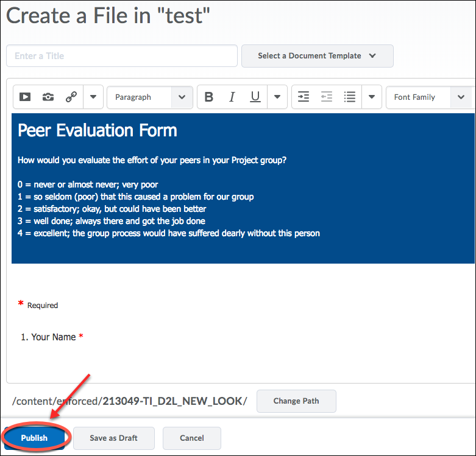
Task: Open the Paragraph format dropdown
Action: pos(150,97)
